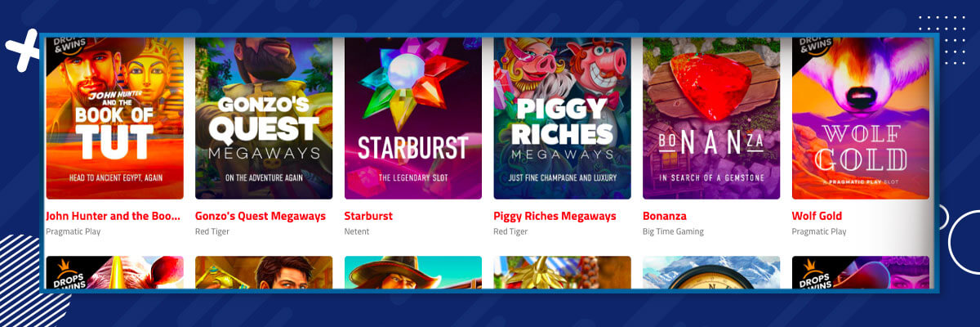
Task: Select the Bonanza game thumbnail
Action: tap(711, 118)
